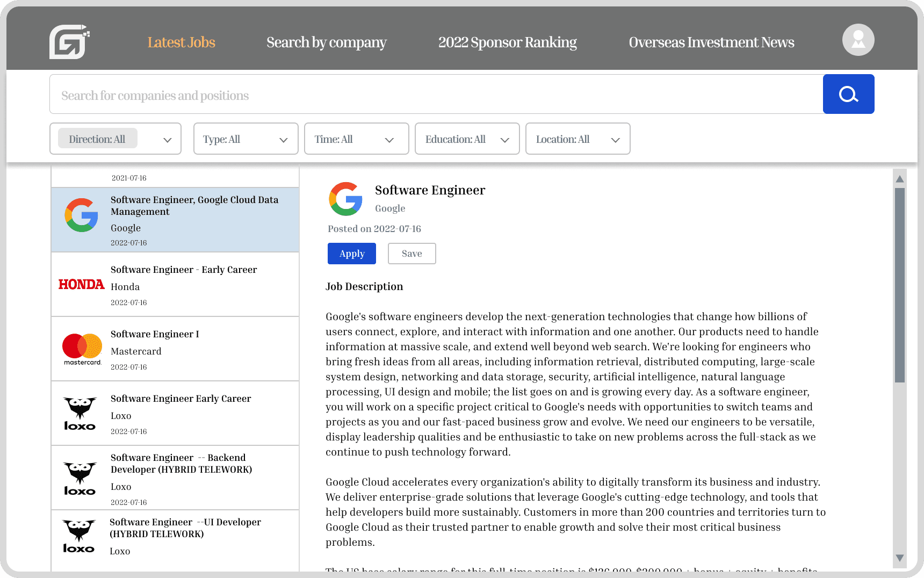This screenshot has width=924, height=578.
Task: Click the Save button
Action: [412, 254]
